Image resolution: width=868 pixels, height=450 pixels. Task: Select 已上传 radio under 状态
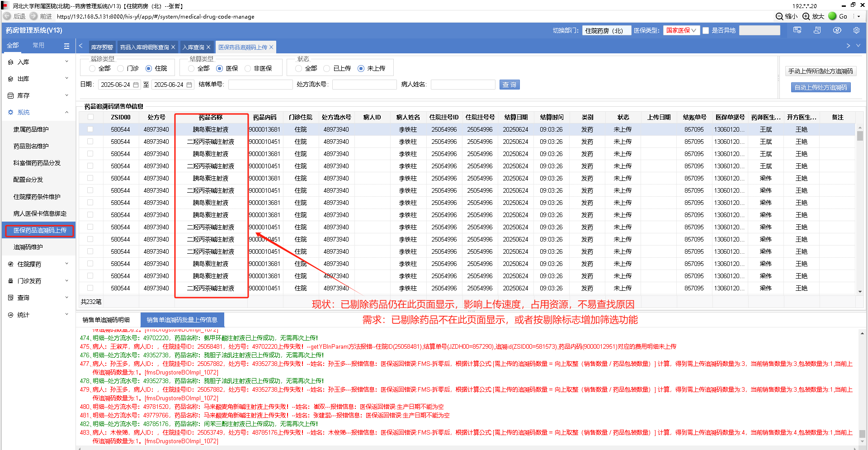(x=327, y=68)
